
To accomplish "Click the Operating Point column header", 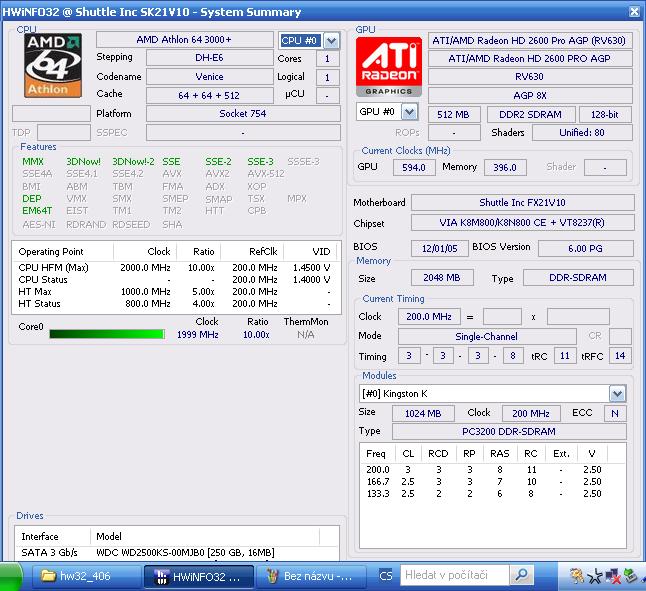I will click(63, 252).
